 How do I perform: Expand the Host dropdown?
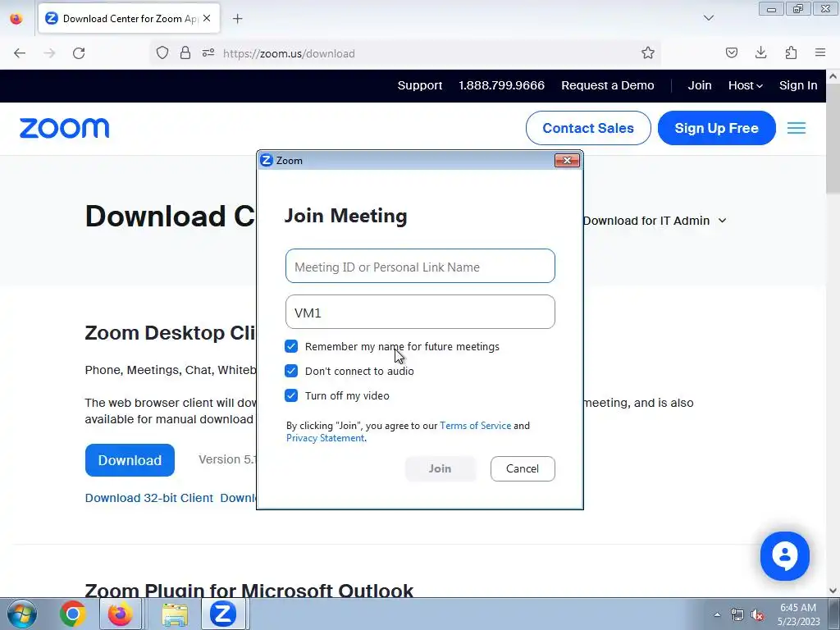pos(745,85)
